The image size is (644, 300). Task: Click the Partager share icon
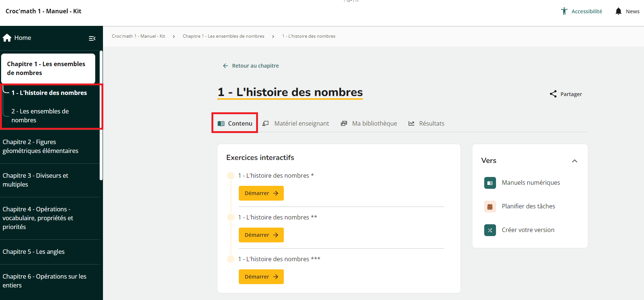tap(553, 94)
